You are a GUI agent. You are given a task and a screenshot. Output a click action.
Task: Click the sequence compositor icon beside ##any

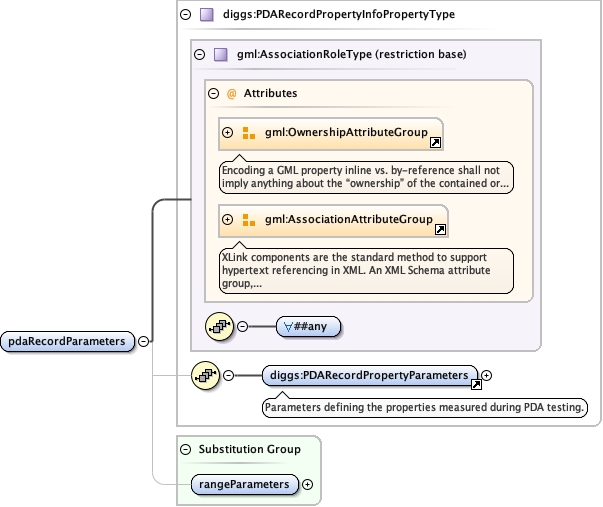pos(220,327)
